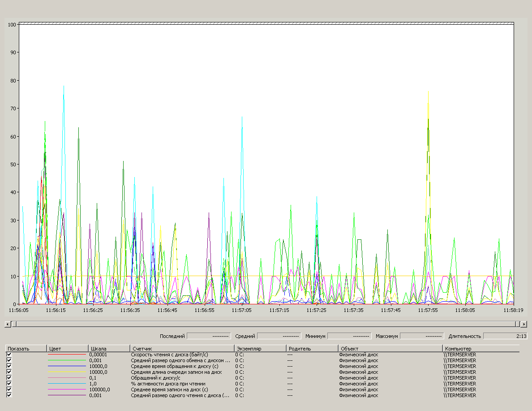Click the yellow swatch for "Средняя длина очереди записи"
The width and height of the screenshot is (532, 411).
[x=67, y=372]
